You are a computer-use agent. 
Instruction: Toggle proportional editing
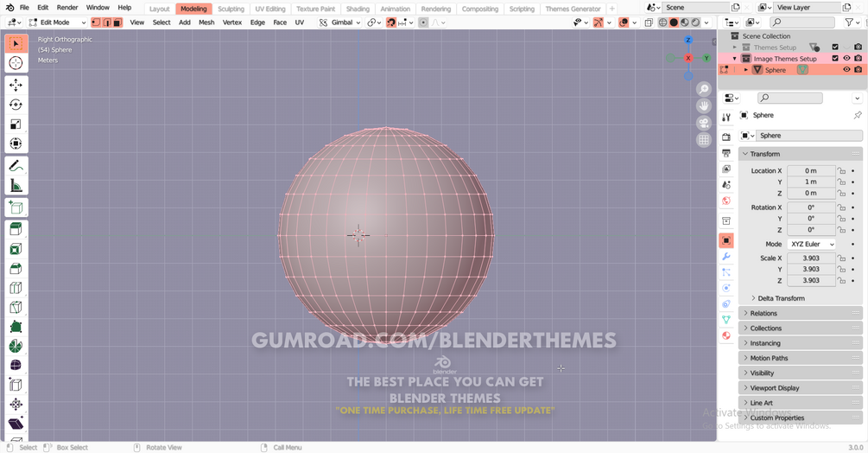(423, 22)
